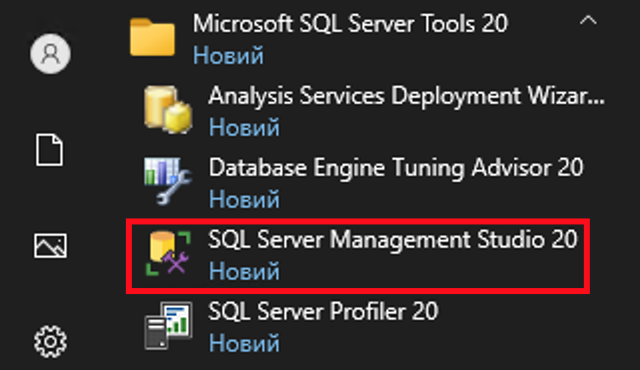Open Settings gear in the Start sidebar
The height and width of the screenshot is (370, 640).
tap(50, 341)
